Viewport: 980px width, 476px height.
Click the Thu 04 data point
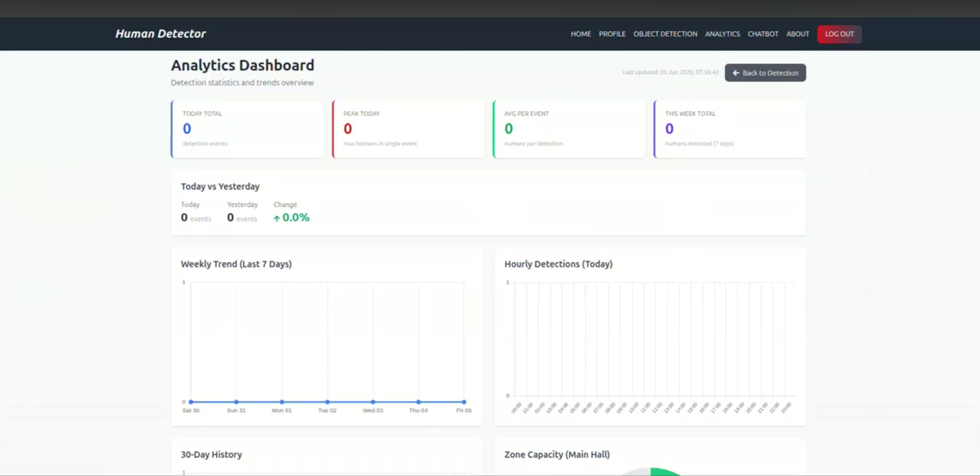[x=418, y=402]
